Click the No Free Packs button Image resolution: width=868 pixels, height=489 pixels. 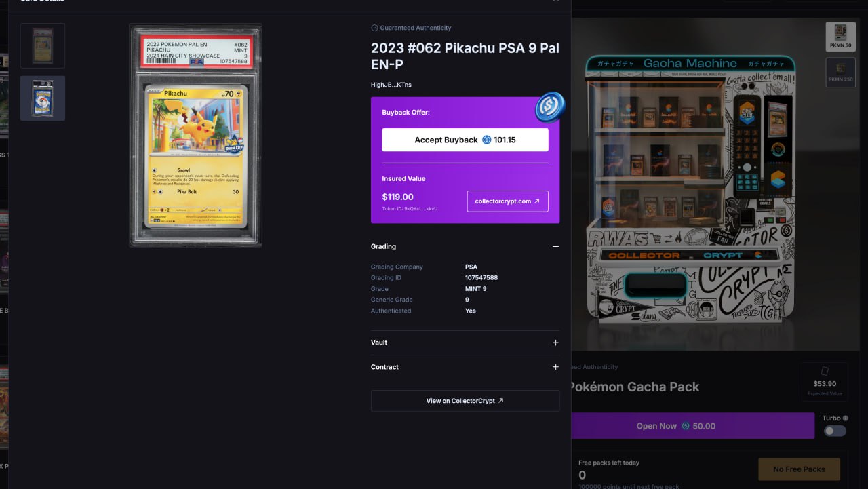[x=799, y=469]
